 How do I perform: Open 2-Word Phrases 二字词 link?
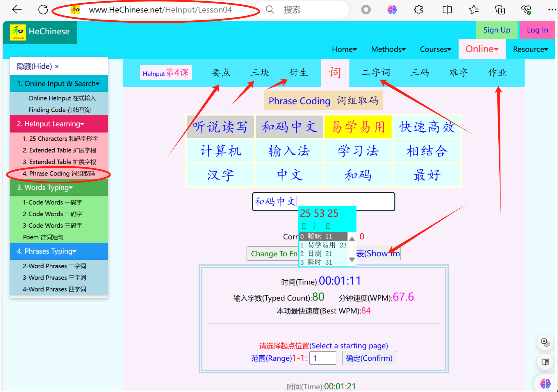pyautogui.click(x=54, y=266)
